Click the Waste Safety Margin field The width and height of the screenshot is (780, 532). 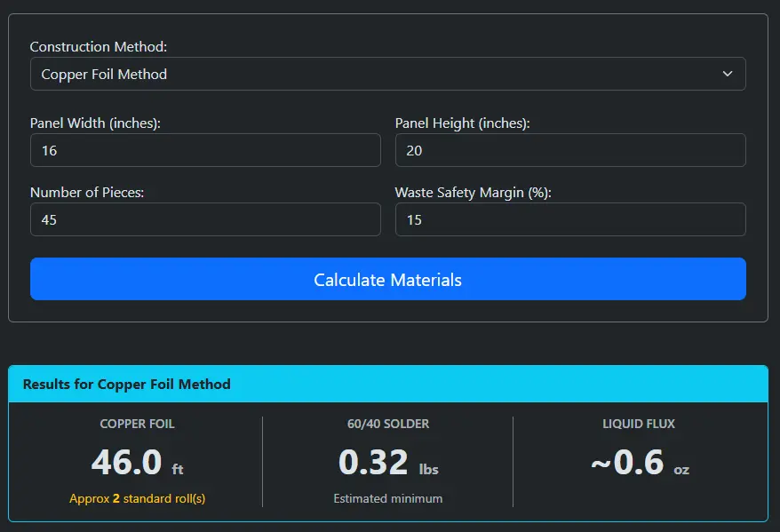point(569,219)
